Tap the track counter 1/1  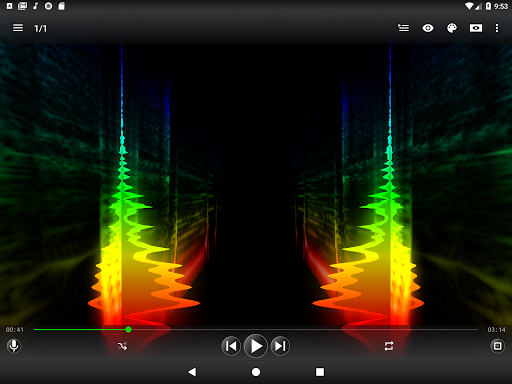click(x=40, y=28)
